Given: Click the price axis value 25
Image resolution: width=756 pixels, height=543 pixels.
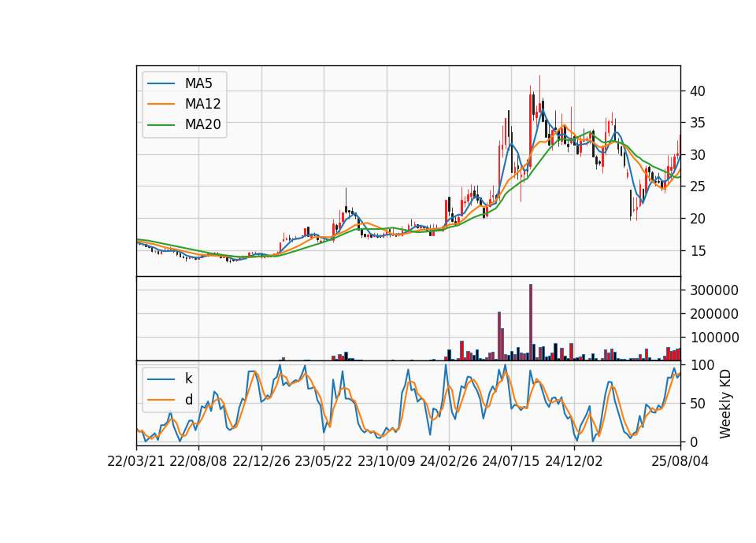Looking at the screenshot, I should [697, 187].
